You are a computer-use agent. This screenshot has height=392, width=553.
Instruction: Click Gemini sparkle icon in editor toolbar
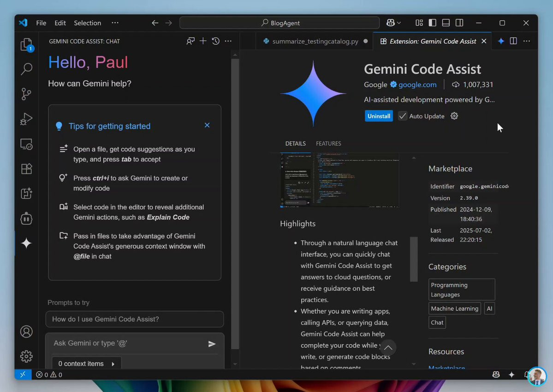click(501, 41)
